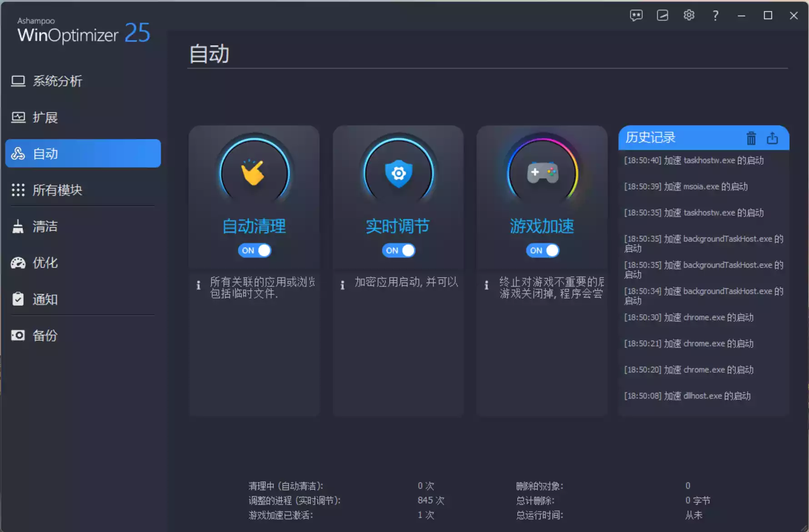The image size is (809, 532).
Task: Select the dllhost.exe history entry
Action: [x=687, y=396]
